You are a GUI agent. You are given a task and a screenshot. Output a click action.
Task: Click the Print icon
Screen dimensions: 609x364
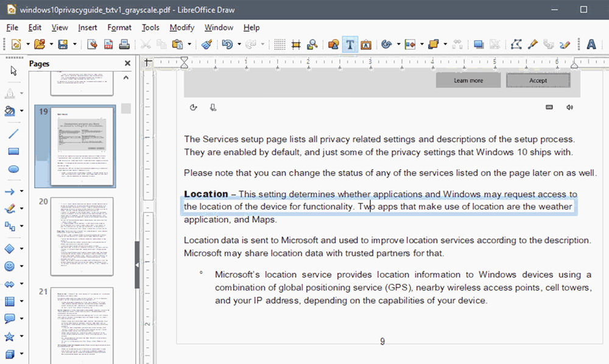124,44
